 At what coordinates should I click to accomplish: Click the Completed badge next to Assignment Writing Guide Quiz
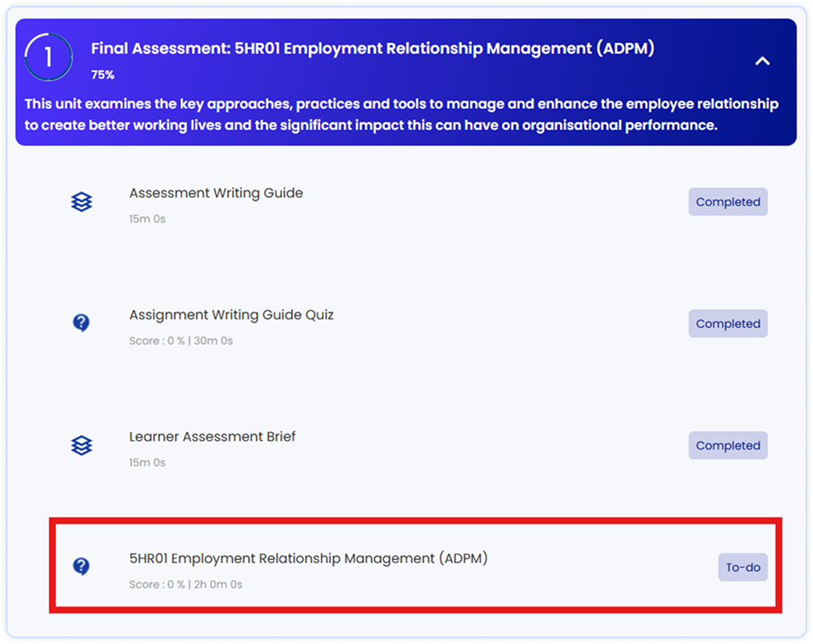(x=727, y=323)
